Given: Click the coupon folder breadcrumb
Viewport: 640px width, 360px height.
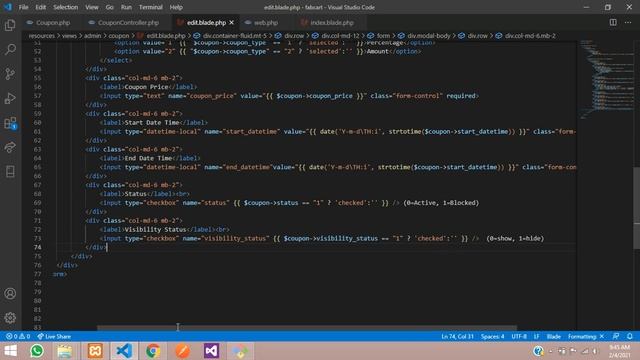Looking at the screenshot, I should click(119, 36).
